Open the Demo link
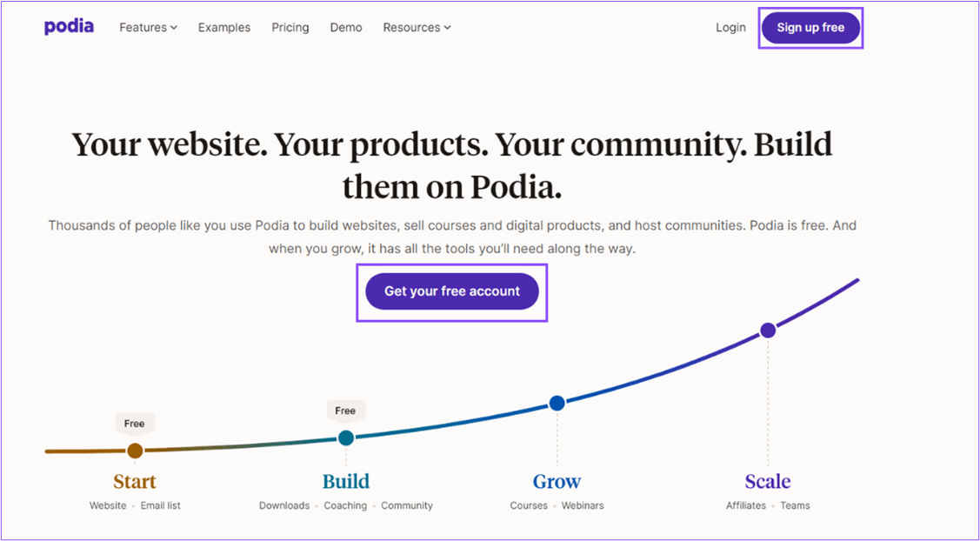The width and height of the screenshot is (980, 541). click(346, 28)
